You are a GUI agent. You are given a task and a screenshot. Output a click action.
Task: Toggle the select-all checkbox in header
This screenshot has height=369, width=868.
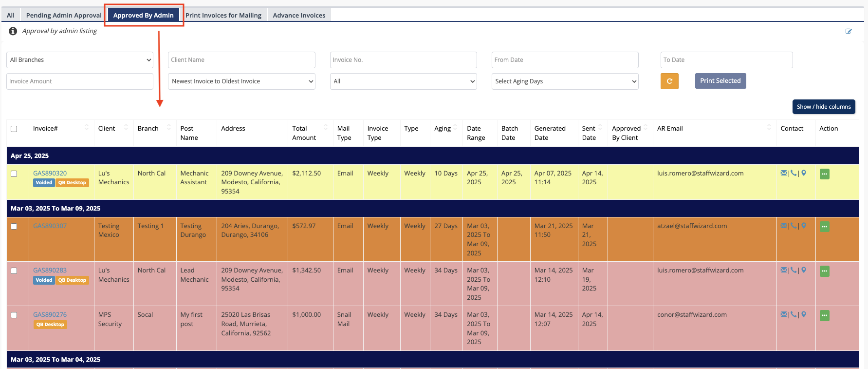point(14,129)
